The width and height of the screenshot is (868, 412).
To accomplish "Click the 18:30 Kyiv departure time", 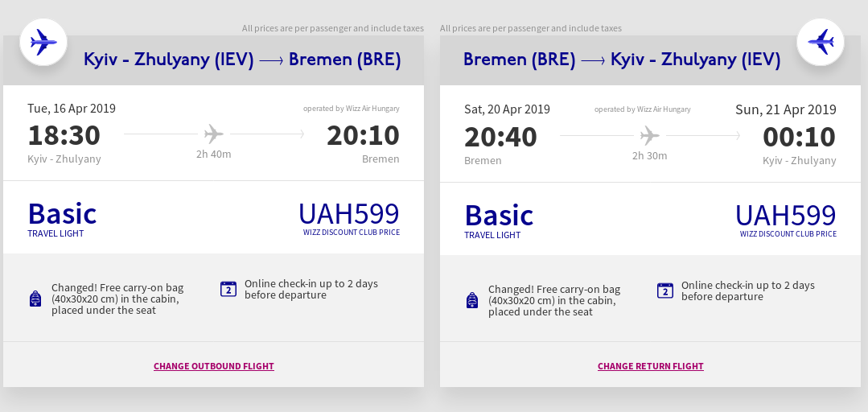I will click(x=64, y=135).
